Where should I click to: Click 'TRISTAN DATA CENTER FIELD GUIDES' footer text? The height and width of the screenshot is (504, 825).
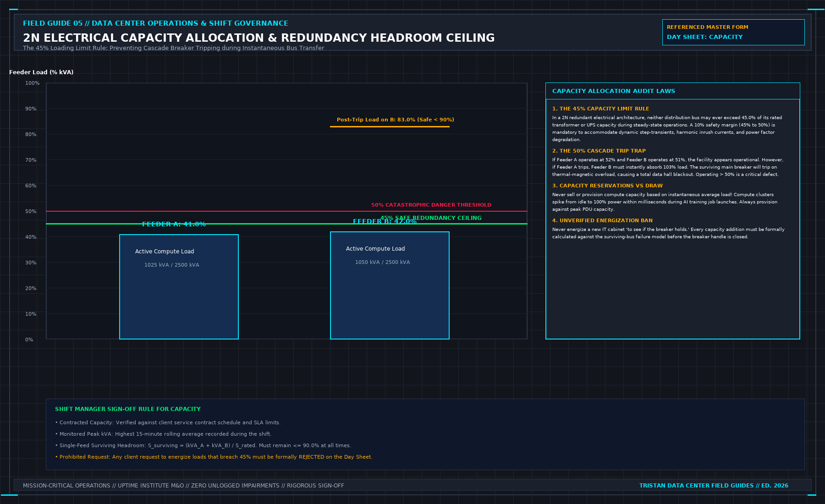click(x=714, y=486)
